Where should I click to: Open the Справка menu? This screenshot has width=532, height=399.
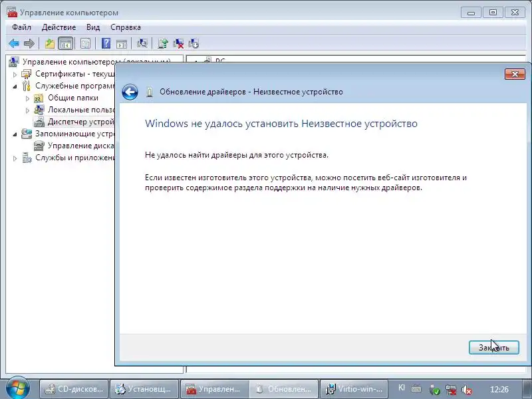tap(126, 27)
